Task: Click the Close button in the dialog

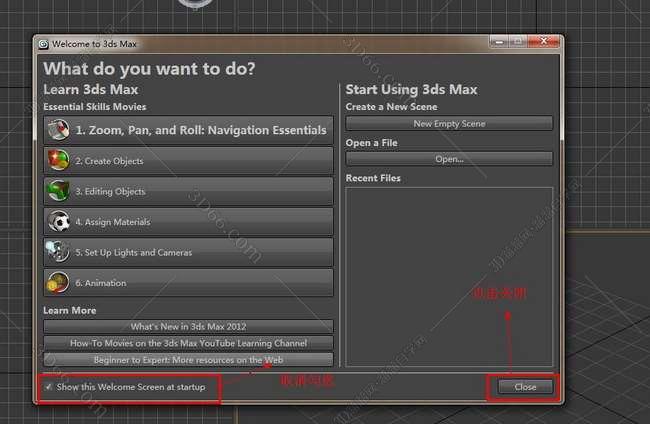Action: [525, 387]
